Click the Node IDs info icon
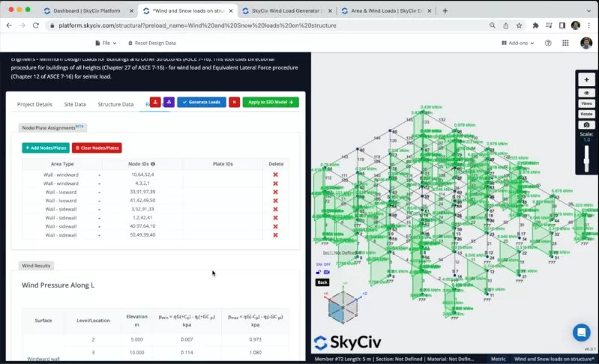 click(x=153, y=164)
